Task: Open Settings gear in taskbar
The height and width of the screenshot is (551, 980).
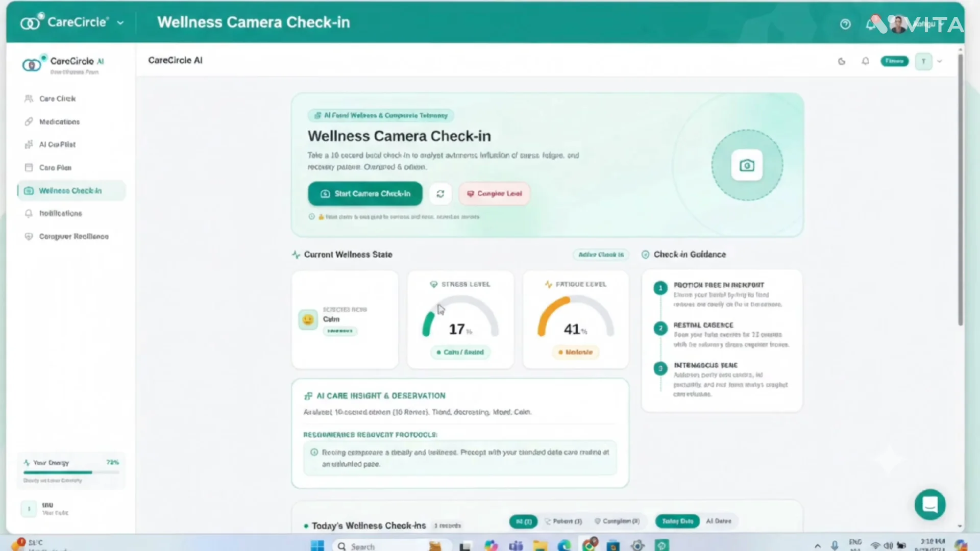Action: click(638, 545)
